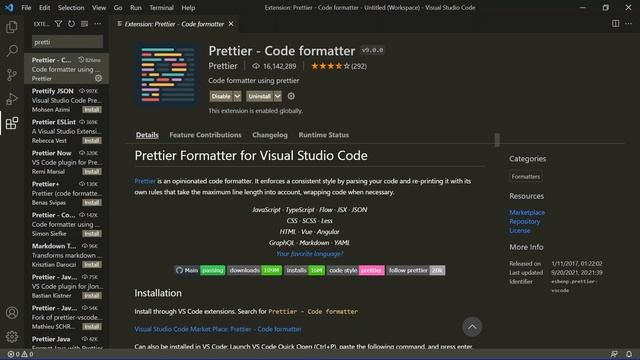Viewport: 640px width, 360px height.
Task: Open the License resource link
Action: click(x=520, y=230)
